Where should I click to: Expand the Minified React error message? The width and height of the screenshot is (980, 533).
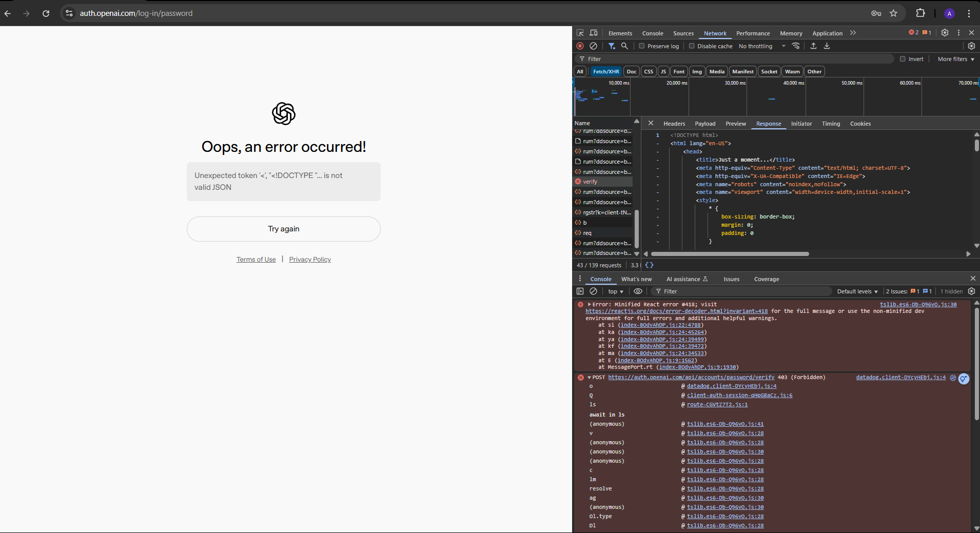[590, 305]
